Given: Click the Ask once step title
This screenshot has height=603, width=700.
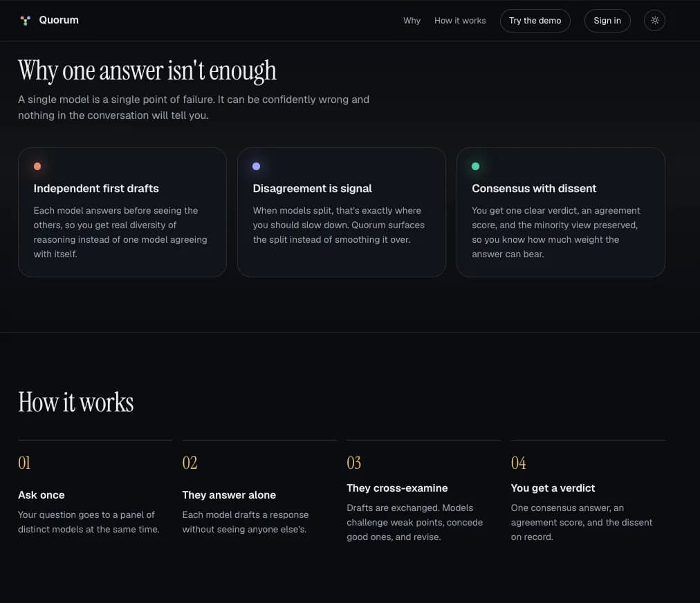Looking at the screenshot, I should click(41, 495).
